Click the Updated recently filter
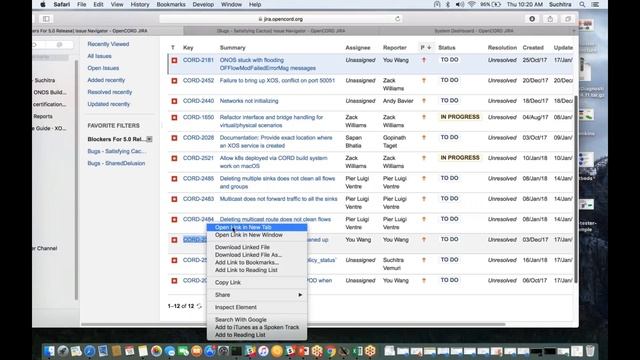This screenshot has width=640, height=360. pyautogui.click(x=109, y=104)
